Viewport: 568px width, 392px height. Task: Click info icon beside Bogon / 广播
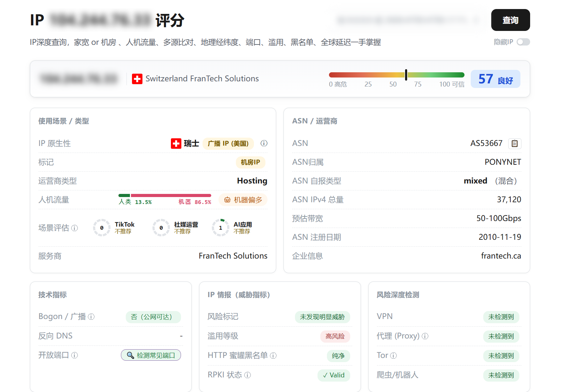coord(91,317)
